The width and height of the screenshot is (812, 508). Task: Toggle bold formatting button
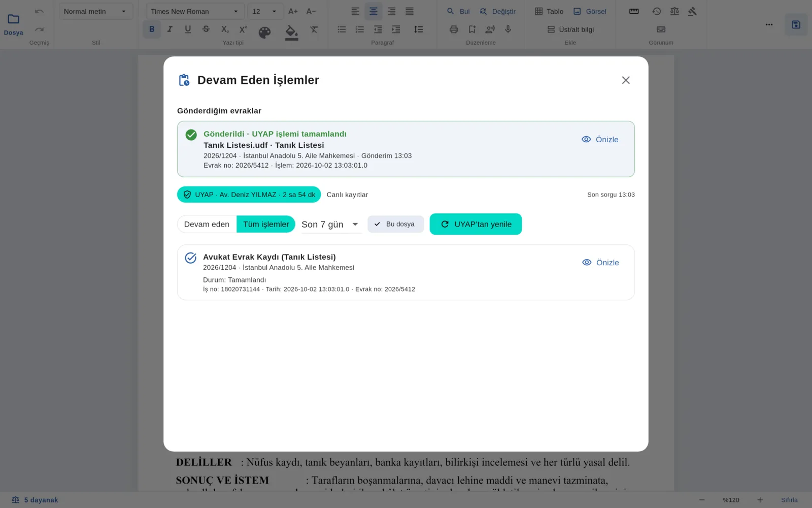152,29
